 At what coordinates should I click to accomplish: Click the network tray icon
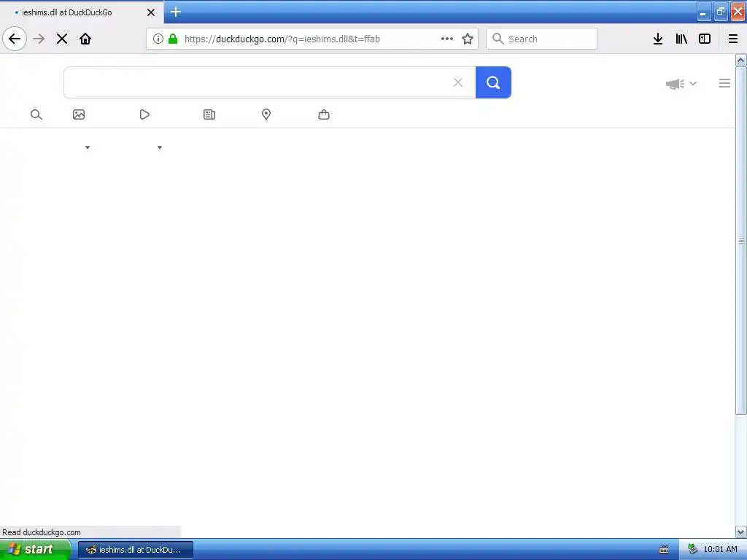tap(693, 550)
